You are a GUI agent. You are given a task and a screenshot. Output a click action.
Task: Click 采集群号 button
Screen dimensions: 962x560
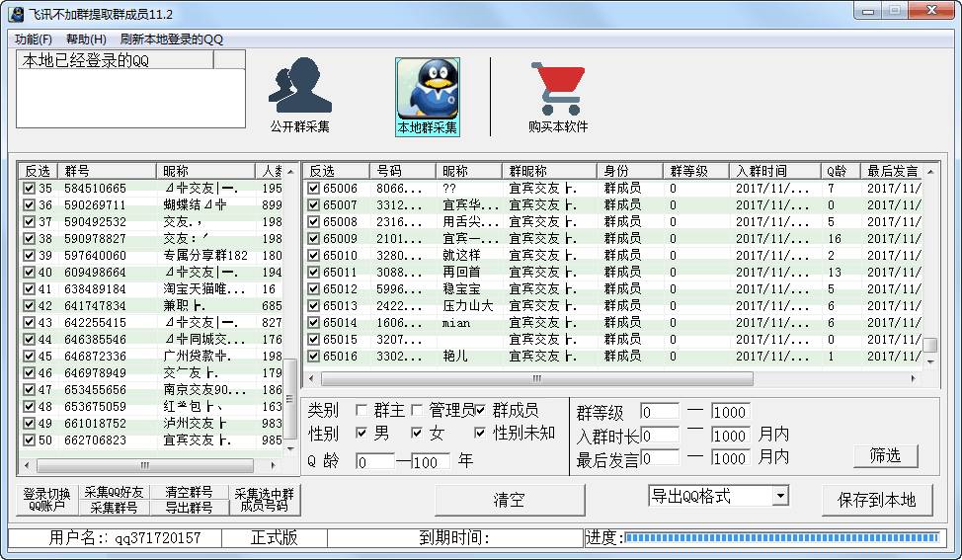pos(114,508)
